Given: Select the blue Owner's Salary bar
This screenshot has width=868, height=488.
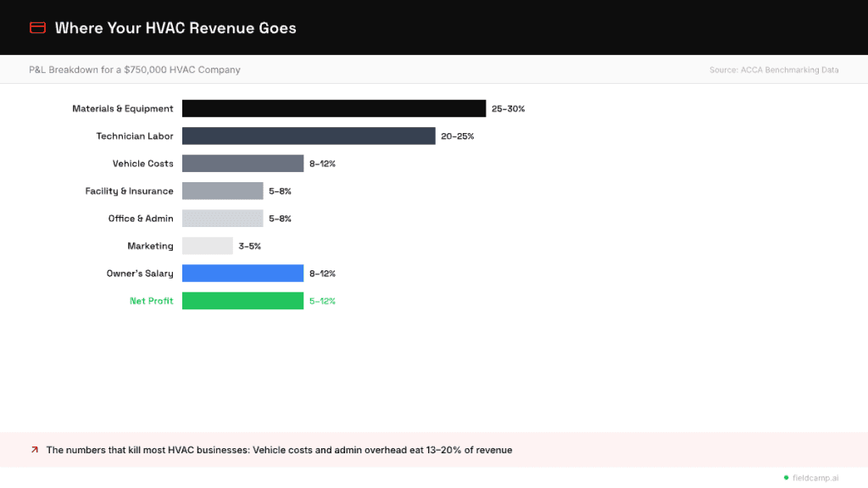Looking at the screenshot, I should 242,273.
